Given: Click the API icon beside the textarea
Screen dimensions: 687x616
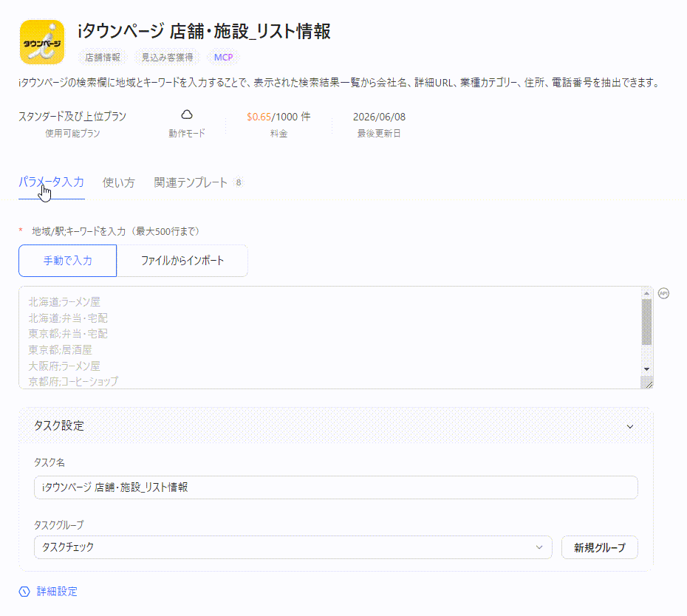Looking at the screenshot, I should tap(664, 293).
